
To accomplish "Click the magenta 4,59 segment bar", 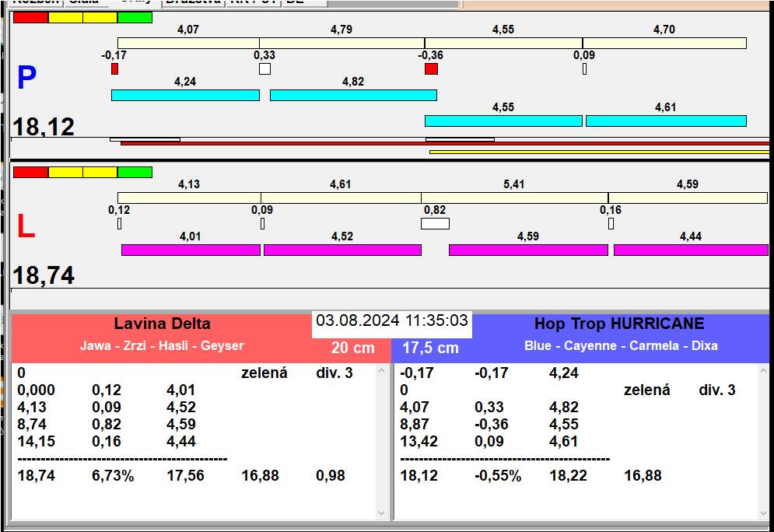I will pyautogui.click(x=528, y=250).
